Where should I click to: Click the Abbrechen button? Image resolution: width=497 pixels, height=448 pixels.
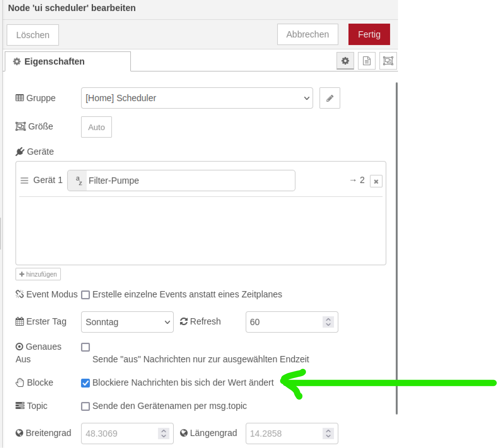pyautogui.click(x=308, y=34)
